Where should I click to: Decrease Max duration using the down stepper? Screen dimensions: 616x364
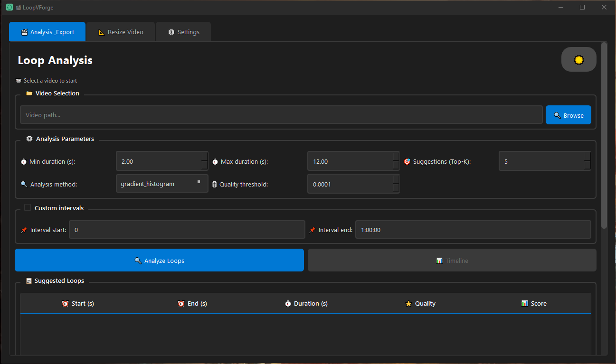(396, 165)
